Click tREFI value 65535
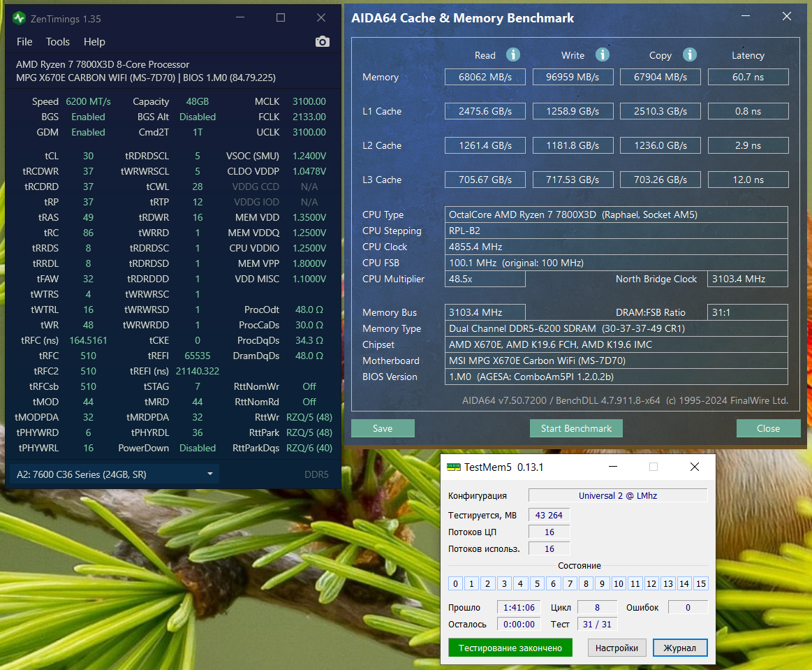 click(198, 356)
